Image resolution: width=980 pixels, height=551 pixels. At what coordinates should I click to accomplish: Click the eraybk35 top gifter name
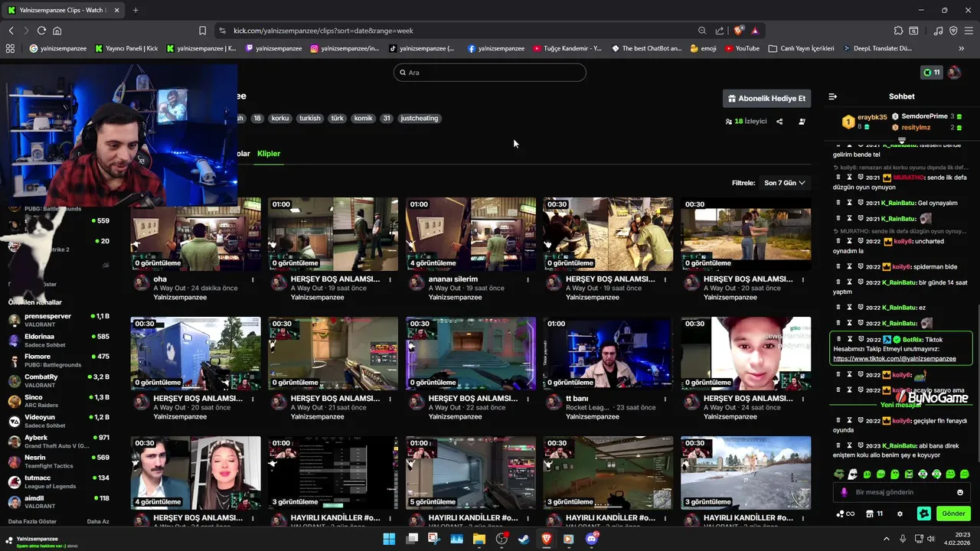click(x=872, y=117)
